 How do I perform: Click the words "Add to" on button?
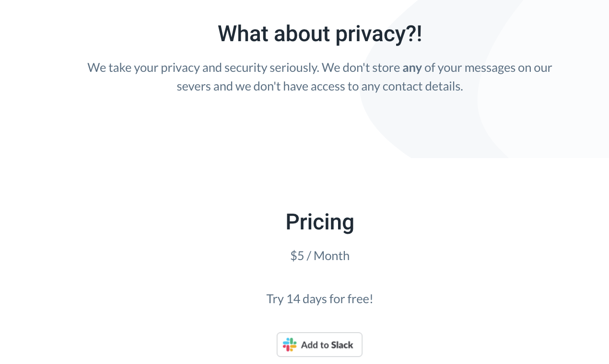pos(315,345)
